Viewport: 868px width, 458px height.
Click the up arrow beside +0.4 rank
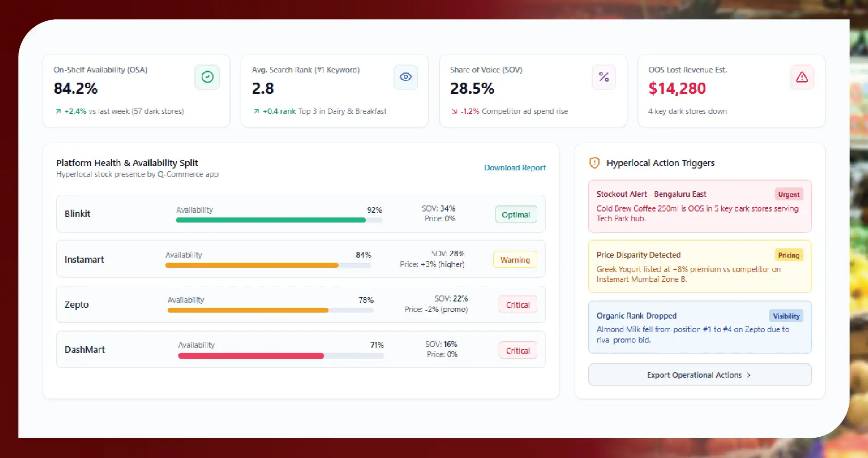256,111
